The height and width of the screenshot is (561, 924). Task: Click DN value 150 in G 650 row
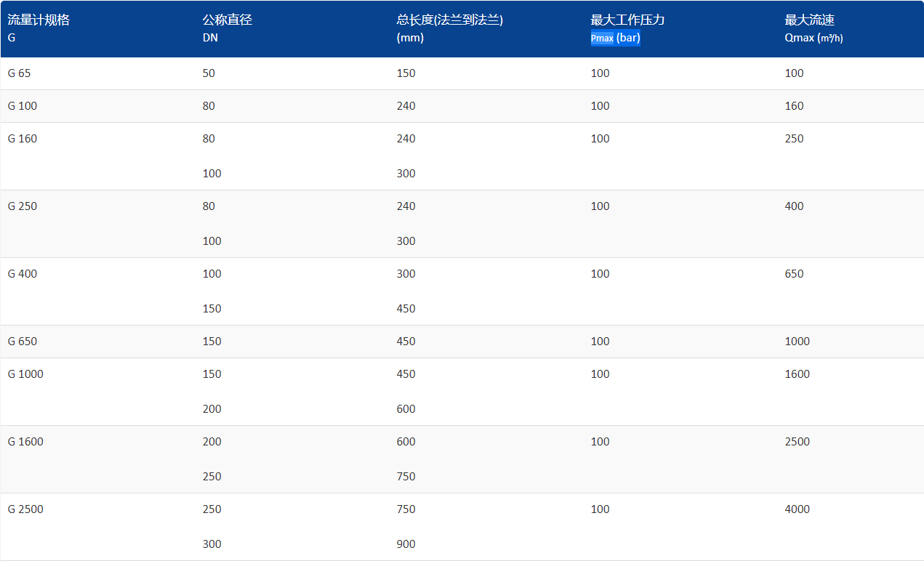pyautogui.click(x=212, y=342)
